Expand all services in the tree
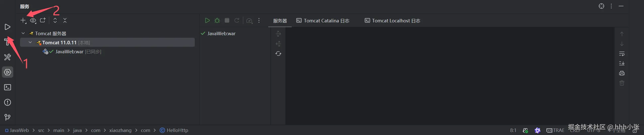Image resolution: width=644 pixels, height=135 pixels. 55,20
